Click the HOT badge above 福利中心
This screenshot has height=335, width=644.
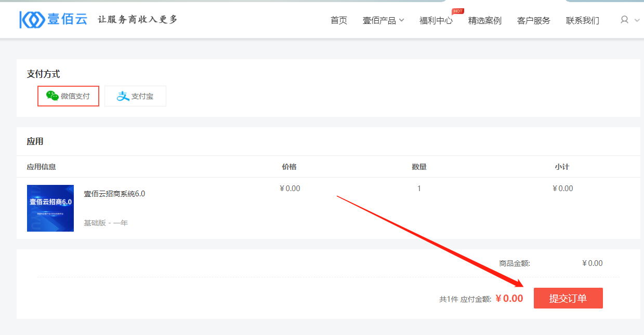(x=458, y=11)
